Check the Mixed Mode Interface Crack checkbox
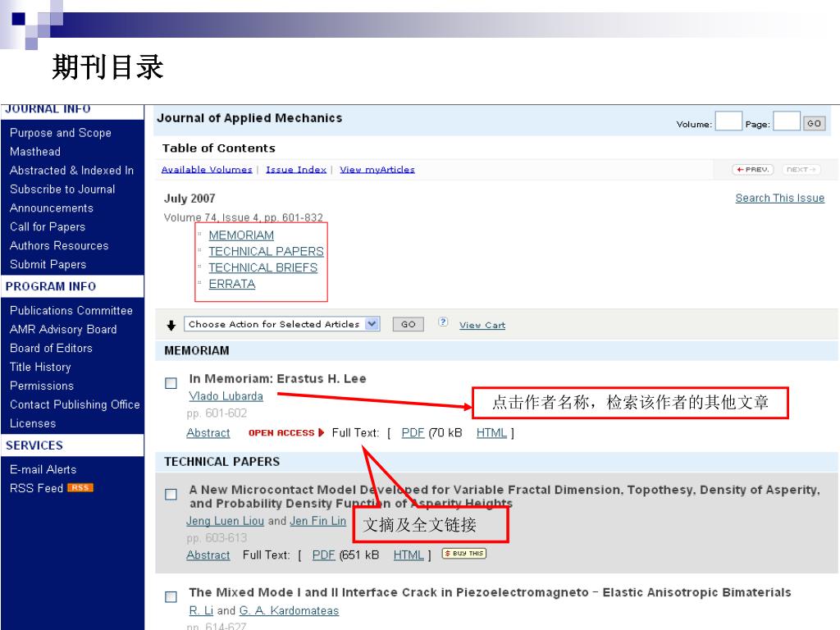Viewport: 840px width, 630px height. tap(171, 596)
